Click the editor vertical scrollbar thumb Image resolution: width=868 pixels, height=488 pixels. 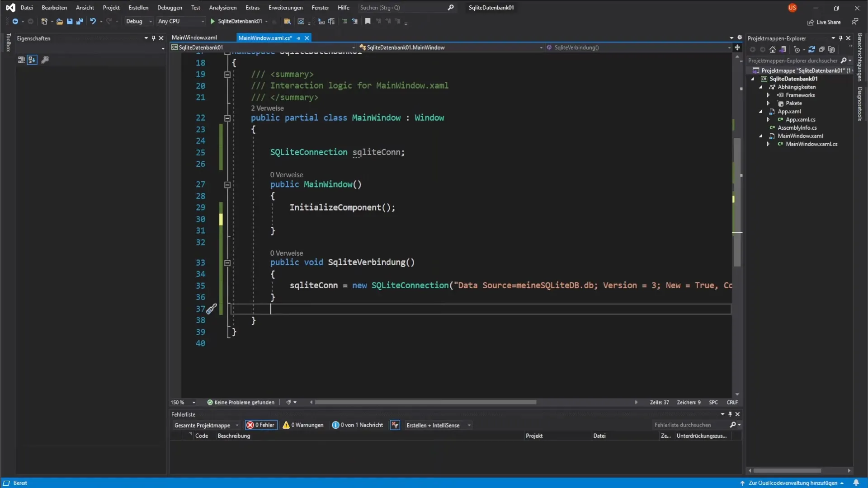pyautogui.click(x=737, y=202)
